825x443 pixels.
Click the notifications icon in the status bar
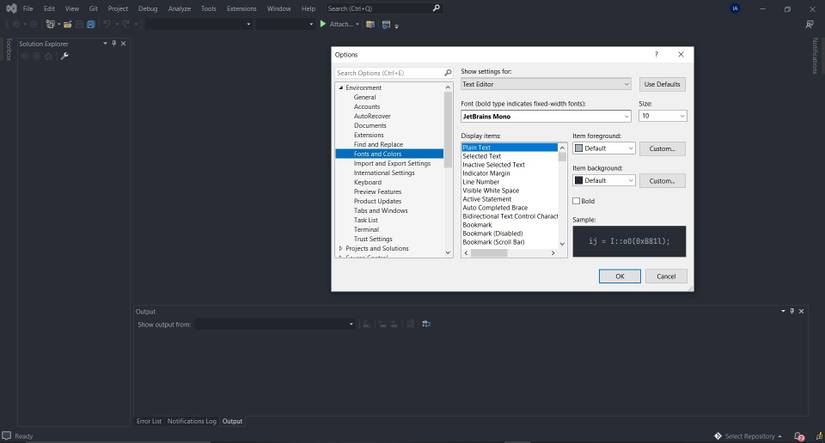(798, 436)
